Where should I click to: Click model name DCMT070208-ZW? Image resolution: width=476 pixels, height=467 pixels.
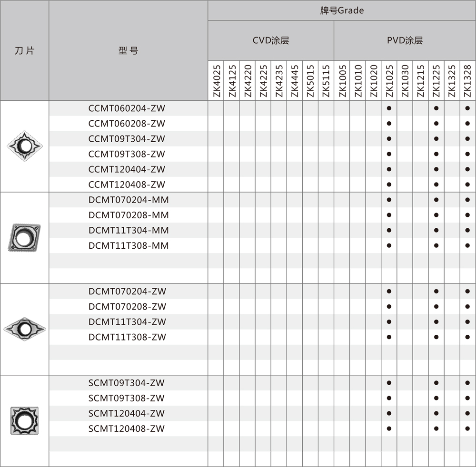[x=127, y=307]
